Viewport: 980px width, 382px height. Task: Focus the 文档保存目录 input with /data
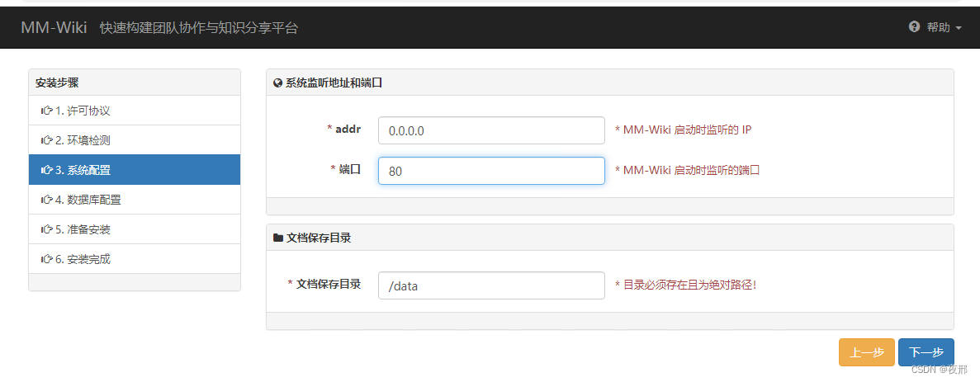pyautogui.click(x=491, y=285)
